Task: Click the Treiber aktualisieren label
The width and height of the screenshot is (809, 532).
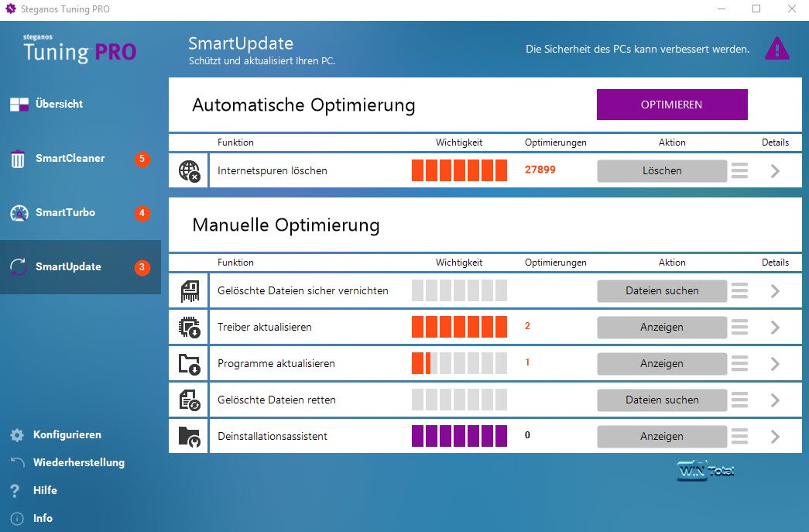Action: (264, 327)
